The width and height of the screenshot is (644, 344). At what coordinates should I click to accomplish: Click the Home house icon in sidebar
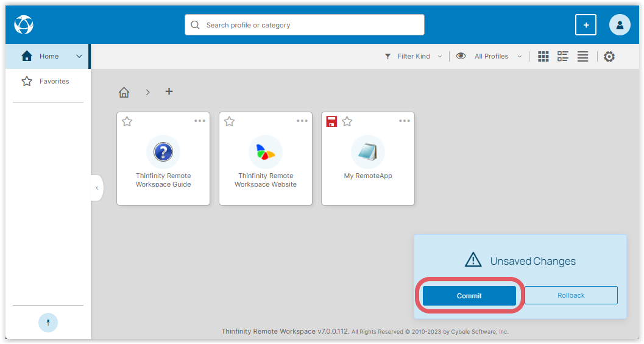pyautogui.click(x=27, y=56)
